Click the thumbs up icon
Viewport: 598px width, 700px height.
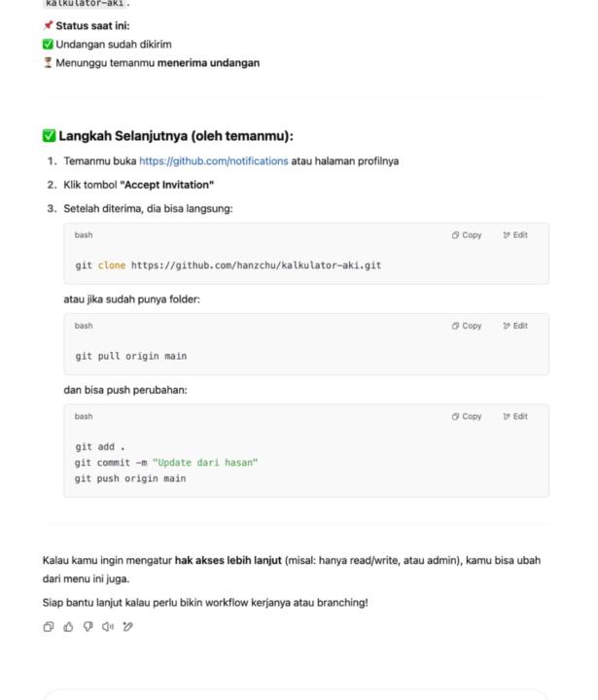point(68,627)
